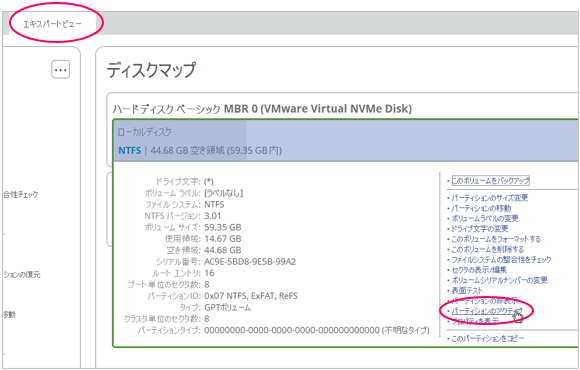Click このボリュームをバックアップ link
Viewport: 580px width, 370px height.
point(490,181)
